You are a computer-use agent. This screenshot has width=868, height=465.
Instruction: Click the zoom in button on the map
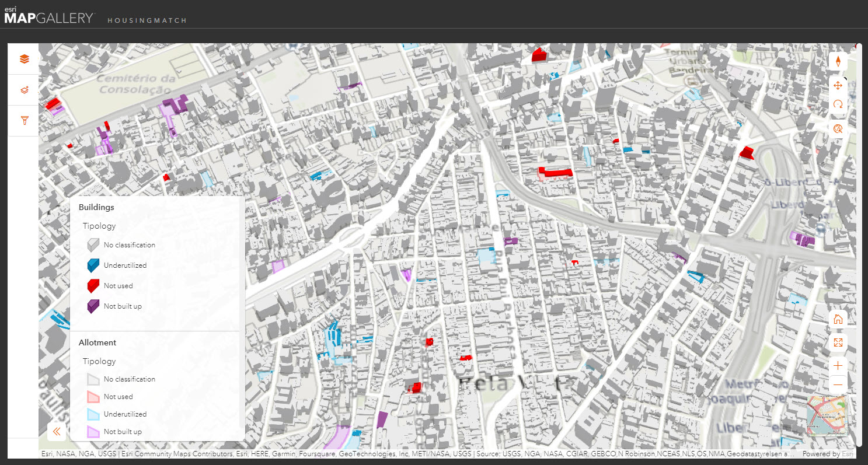click(x=838, y=365)
